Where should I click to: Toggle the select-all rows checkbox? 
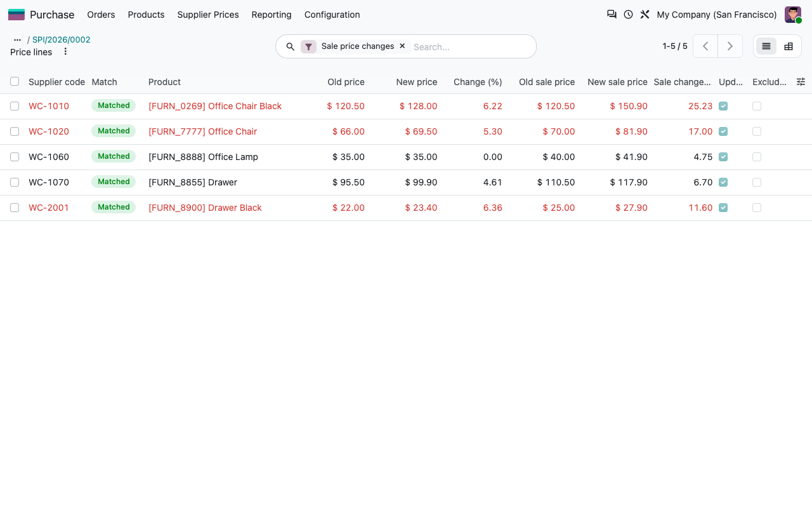15,81
